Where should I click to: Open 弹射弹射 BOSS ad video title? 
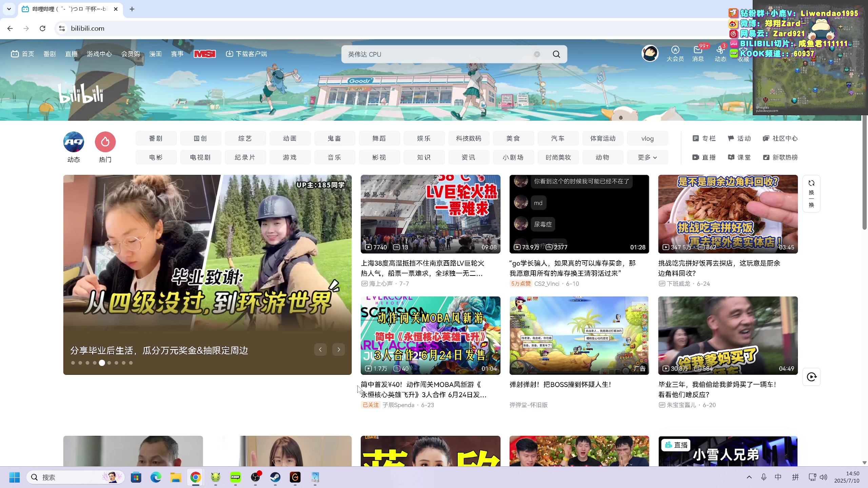pyautogui.click(x=560, y=385)
